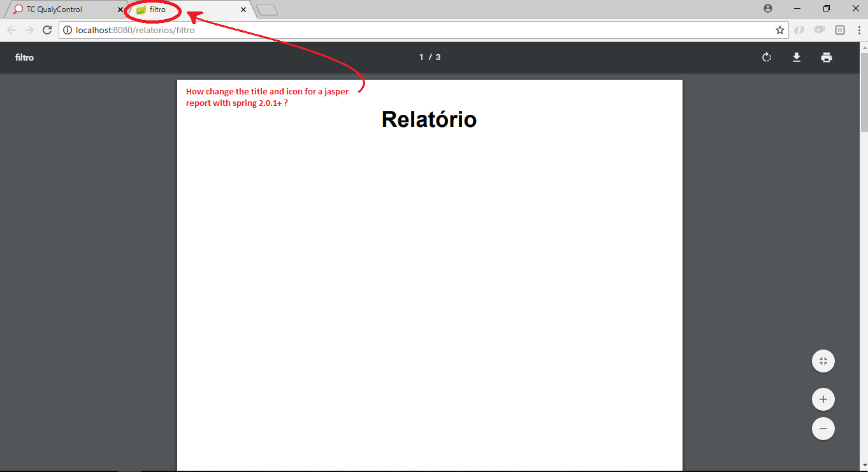Download the filtro report PDF

(797, 57)
